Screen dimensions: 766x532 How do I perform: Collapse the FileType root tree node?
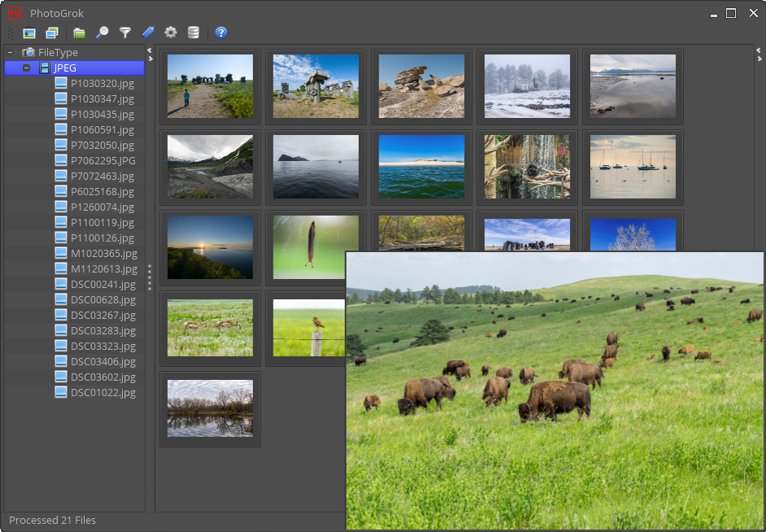(10, 52)
